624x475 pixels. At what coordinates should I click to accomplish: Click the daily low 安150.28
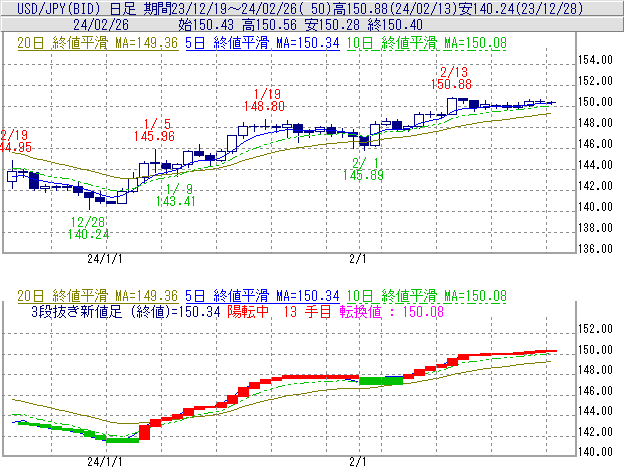332,25
